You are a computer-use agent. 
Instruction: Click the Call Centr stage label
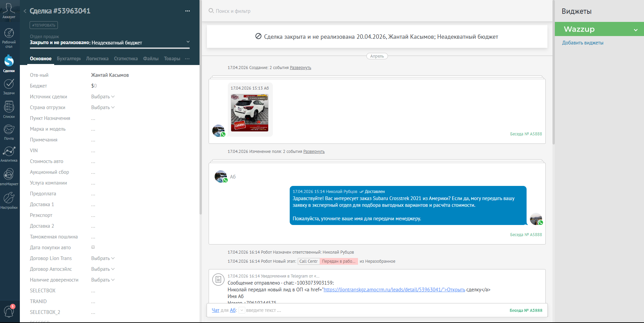(x=309, y=261)
